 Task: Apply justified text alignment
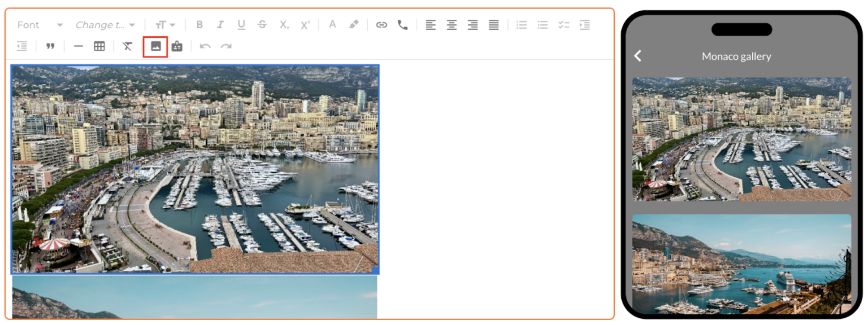[494, 25]
